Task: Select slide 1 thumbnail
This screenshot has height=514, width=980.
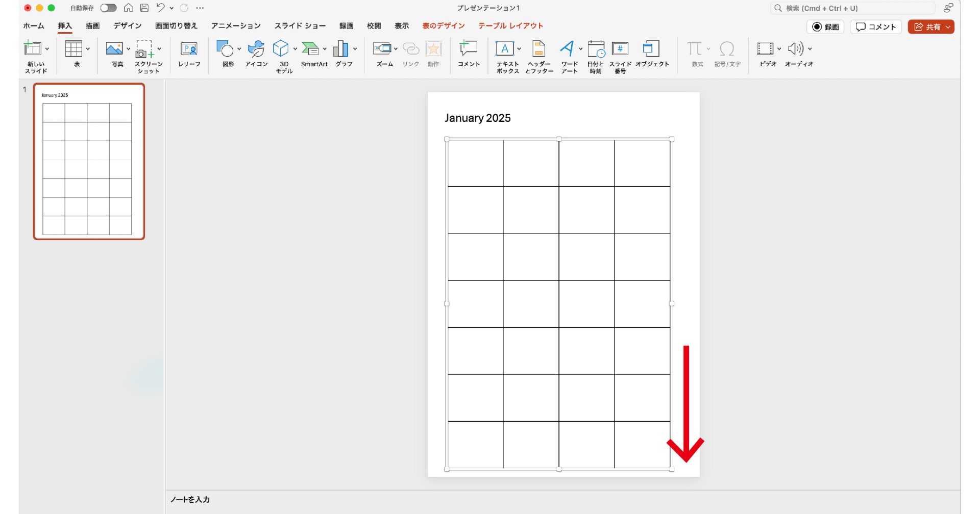Action: (x=89, y=162)
